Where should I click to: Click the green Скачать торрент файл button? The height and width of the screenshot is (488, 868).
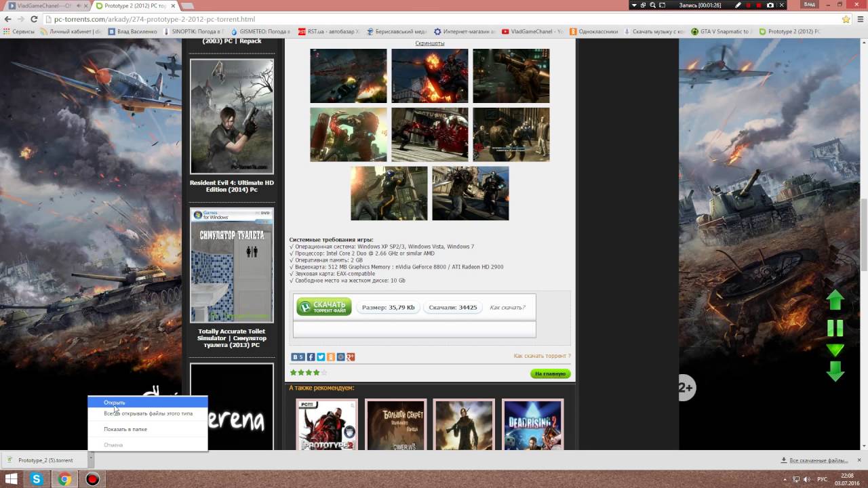point(324,307)
